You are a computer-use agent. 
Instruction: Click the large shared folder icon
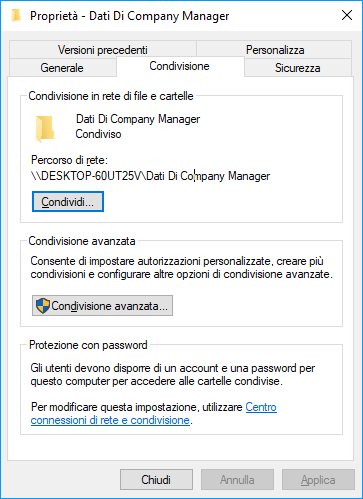click(45, 129)
